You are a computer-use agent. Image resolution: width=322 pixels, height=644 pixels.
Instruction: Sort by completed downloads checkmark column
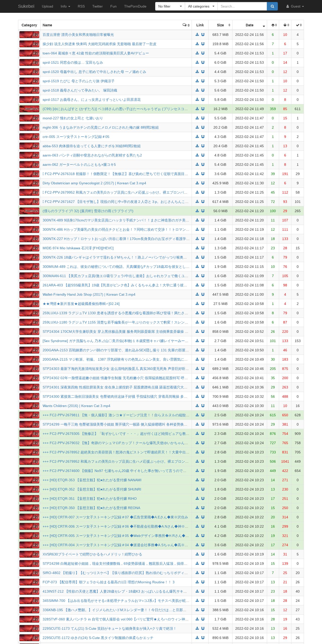click(x=298, y=25)
